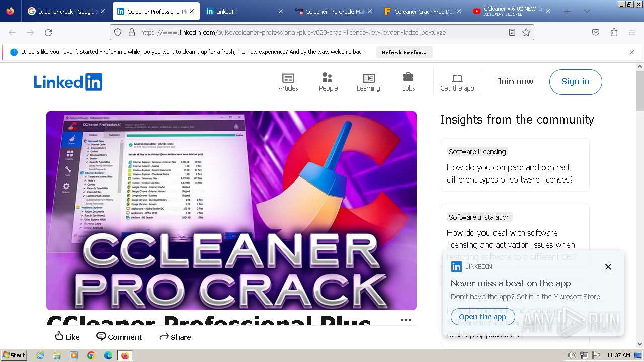Dismiss the LinkedIn app popup
This screenshot has height=362, width=644.
point(608,267)
